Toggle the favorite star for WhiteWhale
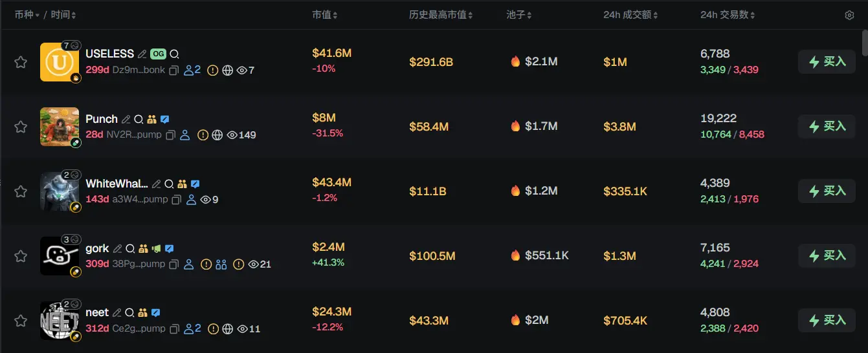The height and width of the screenshot is (353, 868). click(x=21, y=191)
